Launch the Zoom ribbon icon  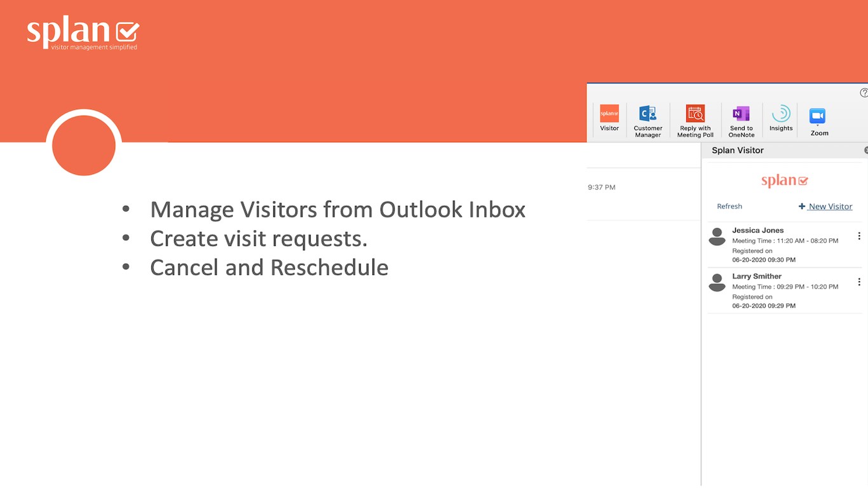point(817,117)
